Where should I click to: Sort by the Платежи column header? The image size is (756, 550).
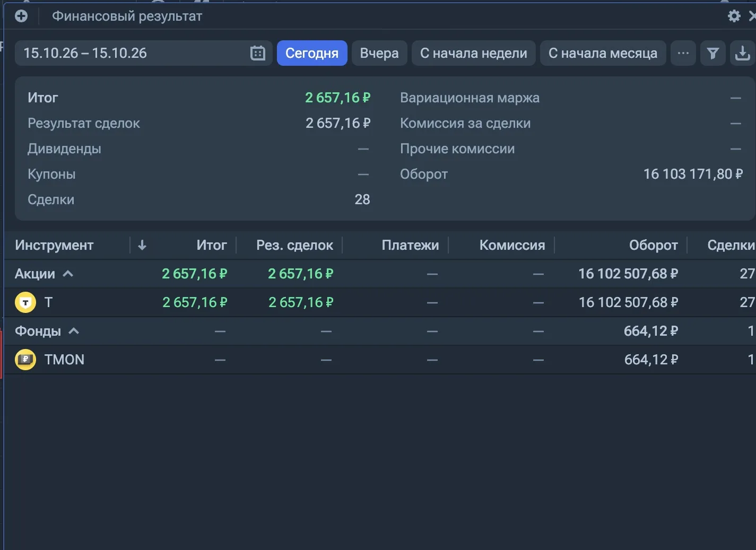coord(410,245)
